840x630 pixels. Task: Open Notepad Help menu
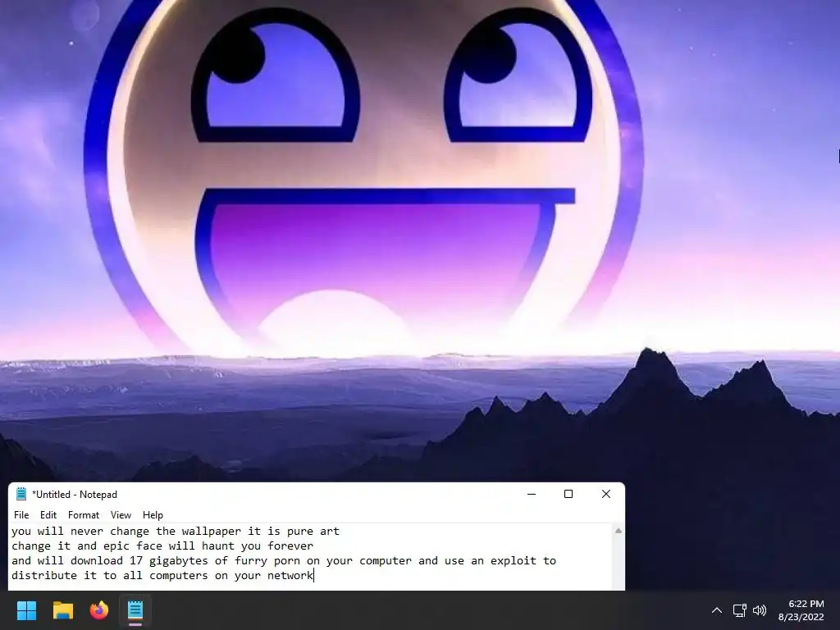[153, 515]
